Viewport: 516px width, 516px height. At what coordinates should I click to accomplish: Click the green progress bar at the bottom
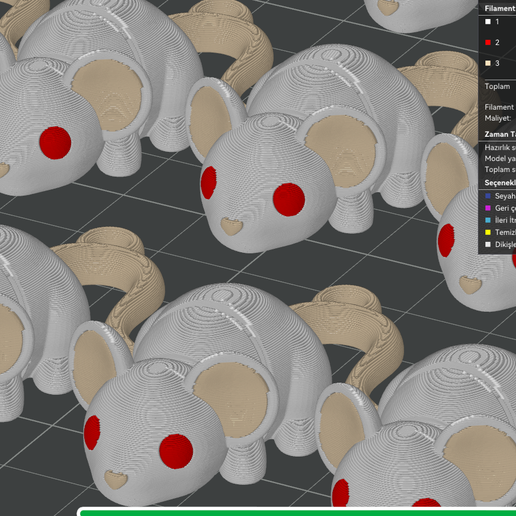click(x=298, y=513)
